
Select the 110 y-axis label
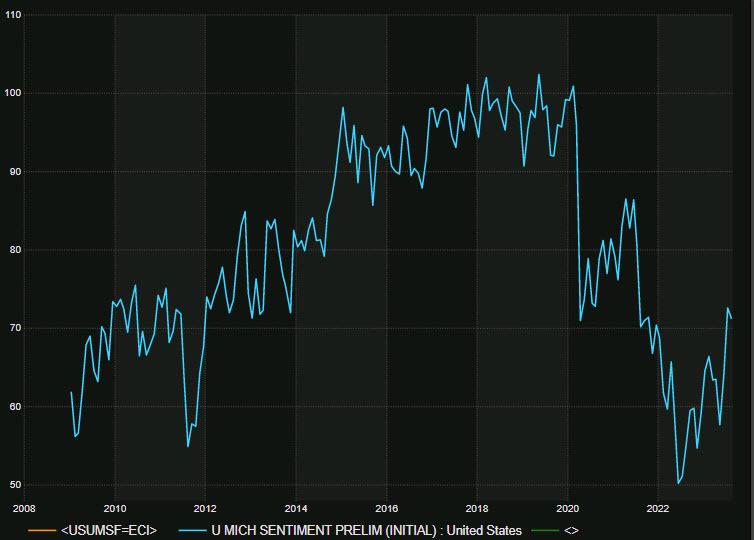point(13,15)
